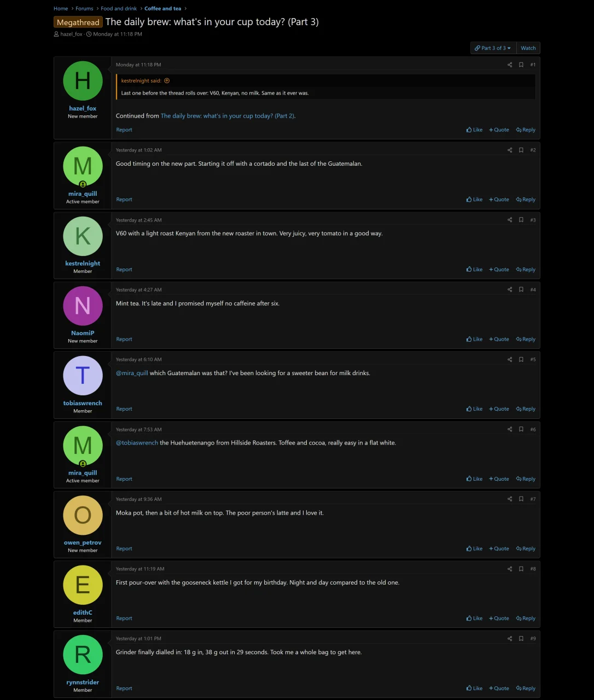Screen dimensions: 594x700
Task: Bookmark post #5 by tobiaswrench
Action: point(521,359)
